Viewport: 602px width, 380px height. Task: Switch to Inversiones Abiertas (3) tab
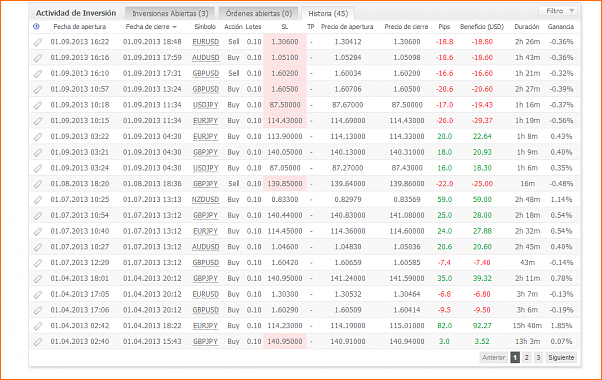(x=170, y=13)
